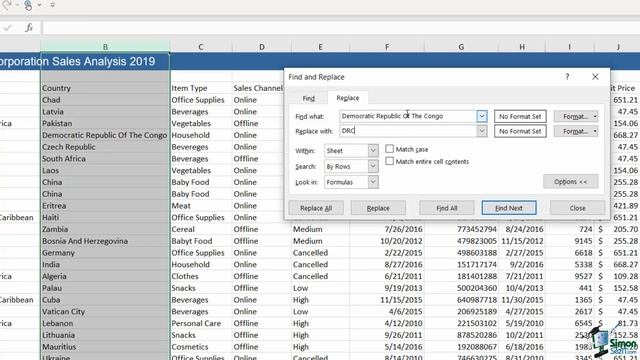Click the Personal Care cell
This screenshot has height=360, width=640.
(x=201, y=323)
